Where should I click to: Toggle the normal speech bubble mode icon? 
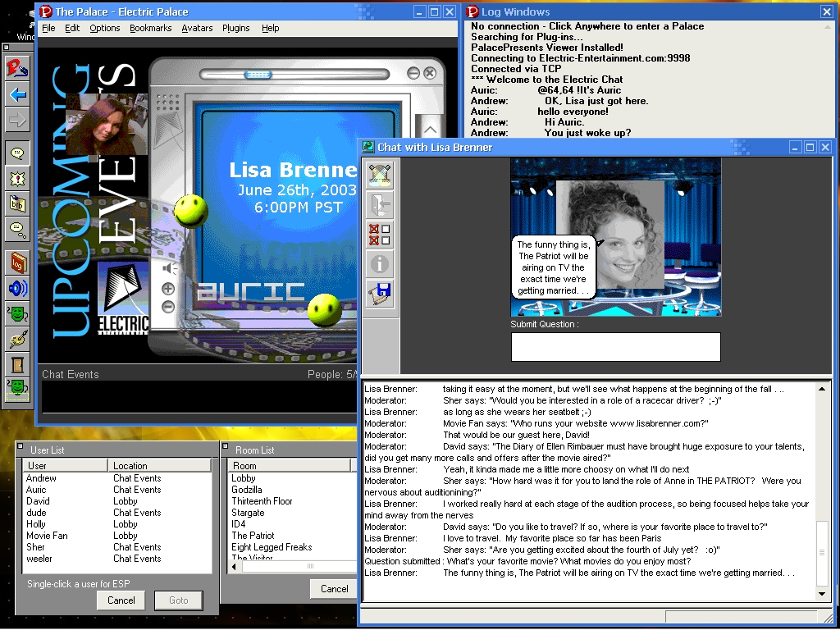17,153
